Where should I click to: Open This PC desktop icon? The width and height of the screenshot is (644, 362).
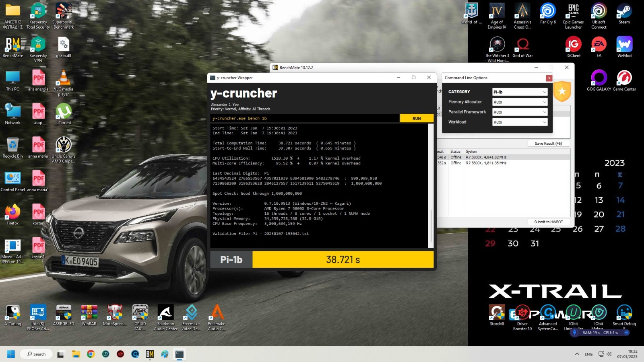pyautogui.click(x=12, y=81)
